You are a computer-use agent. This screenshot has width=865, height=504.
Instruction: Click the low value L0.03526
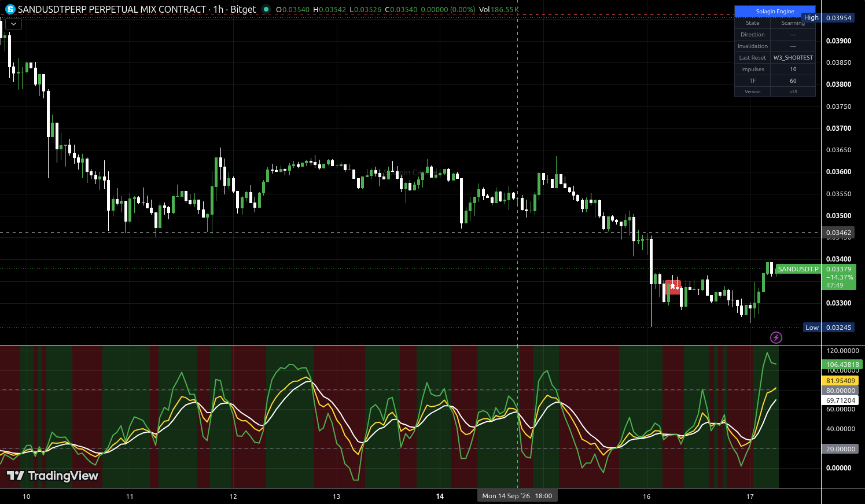[x=366, y=10]
